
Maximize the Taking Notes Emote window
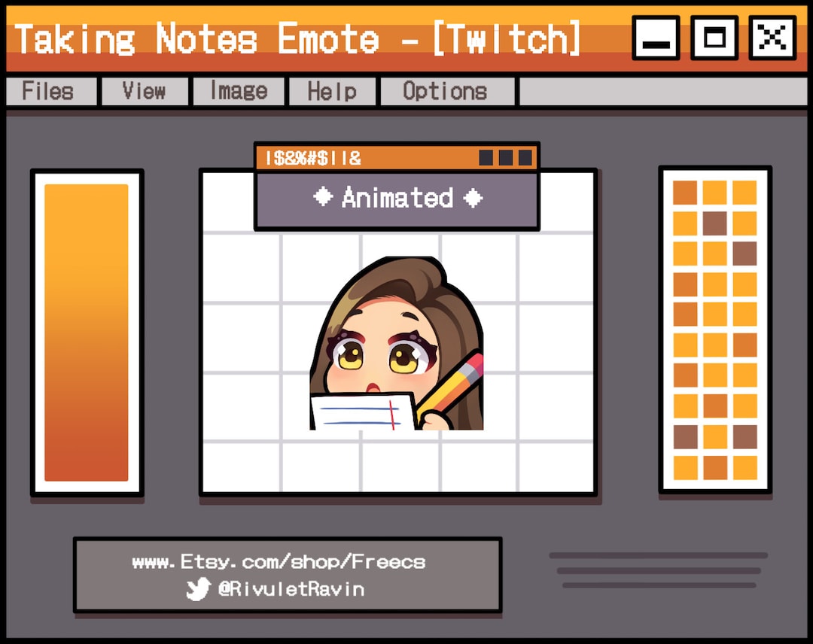point(714,38)
